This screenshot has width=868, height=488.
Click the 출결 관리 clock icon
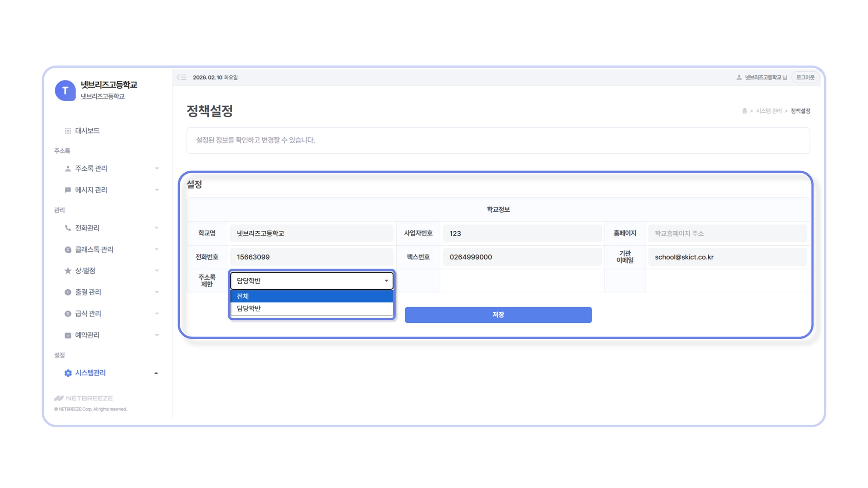(68, 292)
